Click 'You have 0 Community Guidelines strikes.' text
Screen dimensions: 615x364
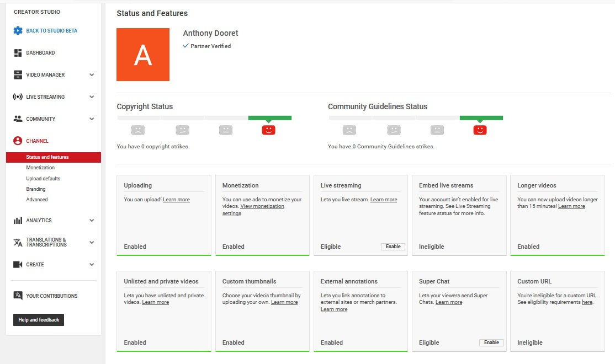click(381, 147)
